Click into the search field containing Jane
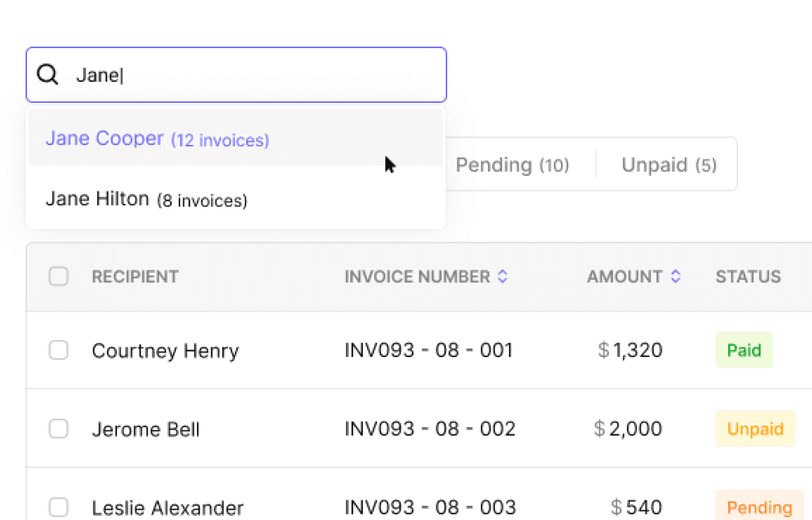This screenshot has height=520, width=812. click(x=249, y=75)
